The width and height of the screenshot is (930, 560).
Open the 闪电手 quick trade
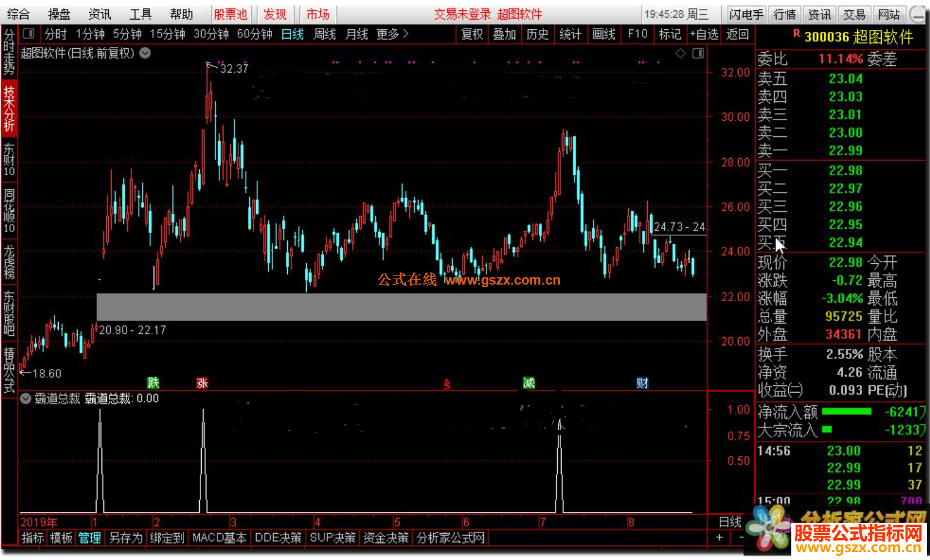pyautogui.click(x=746, y=14)
